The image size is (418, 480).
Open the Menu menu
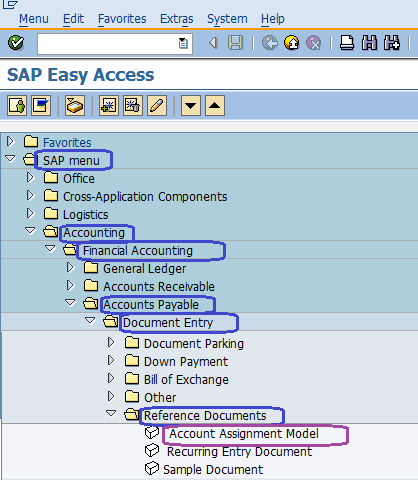(34, 19)
